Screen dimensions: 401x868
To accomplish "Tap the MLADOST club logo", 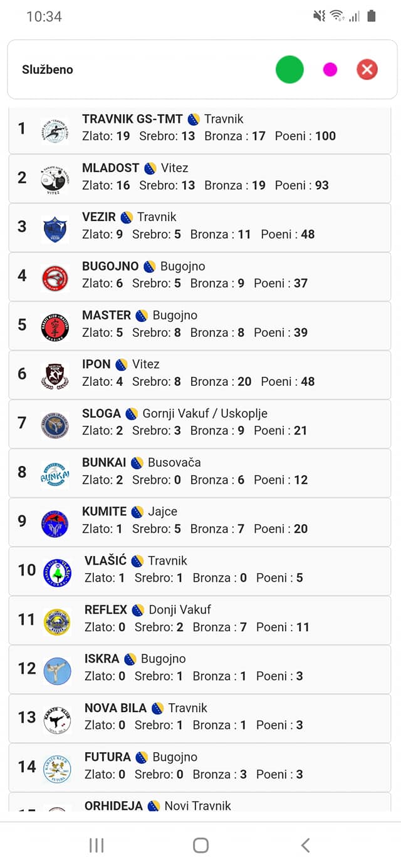I will tap(55, 180).
